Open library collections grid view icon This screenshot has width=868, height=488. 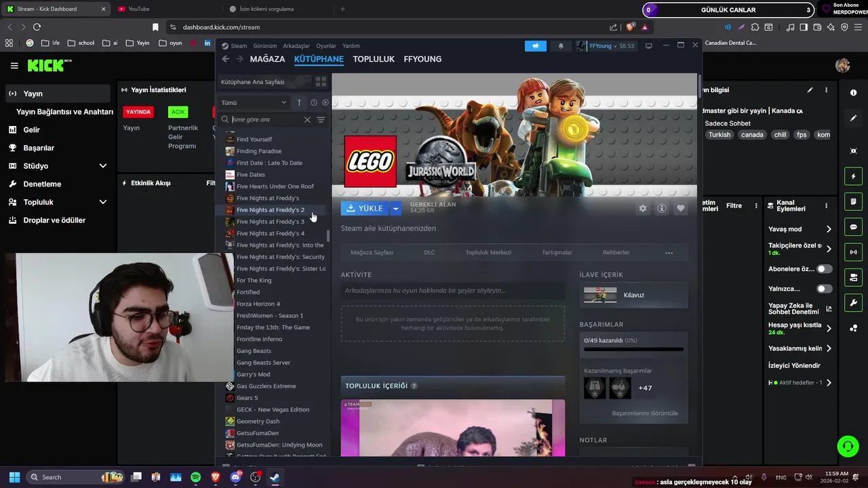[321, 82]
